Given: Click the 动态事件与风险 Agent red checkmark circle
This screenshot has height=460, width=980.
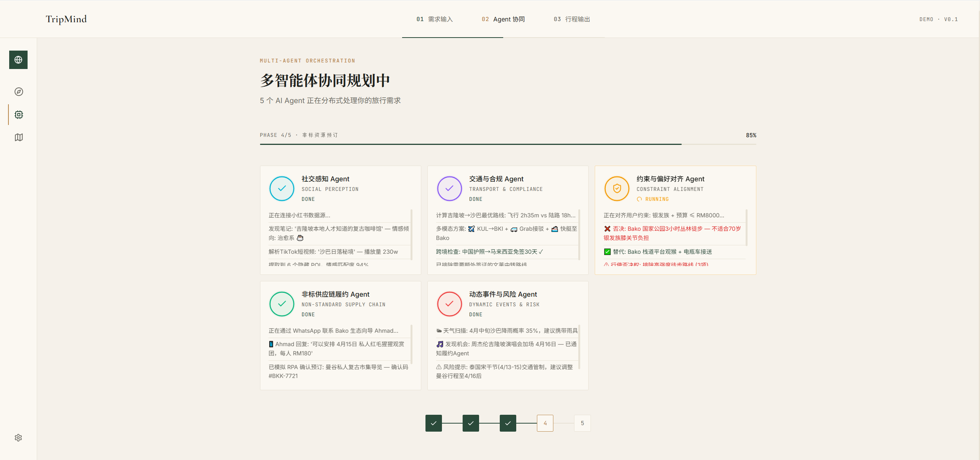Looking at the screenshot, I should [x=449, y=304].
